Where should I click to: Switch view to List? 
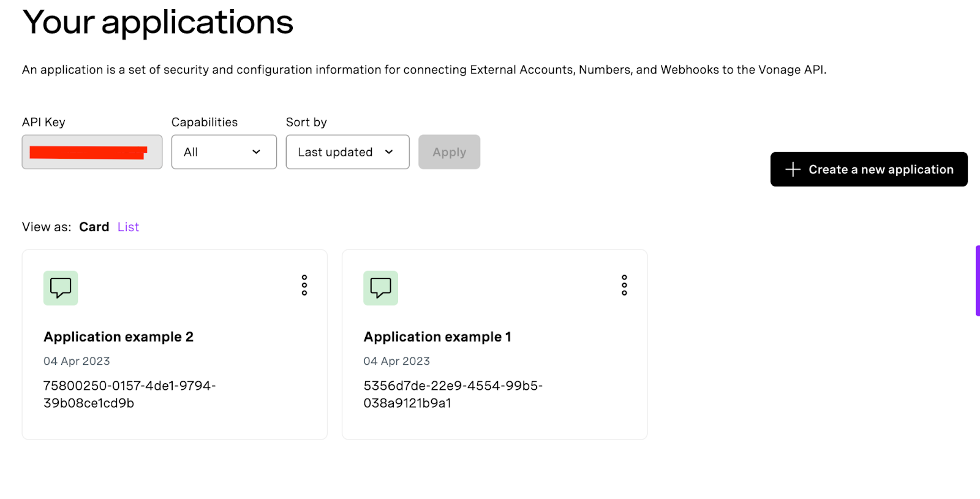click(x=128, y=227)
